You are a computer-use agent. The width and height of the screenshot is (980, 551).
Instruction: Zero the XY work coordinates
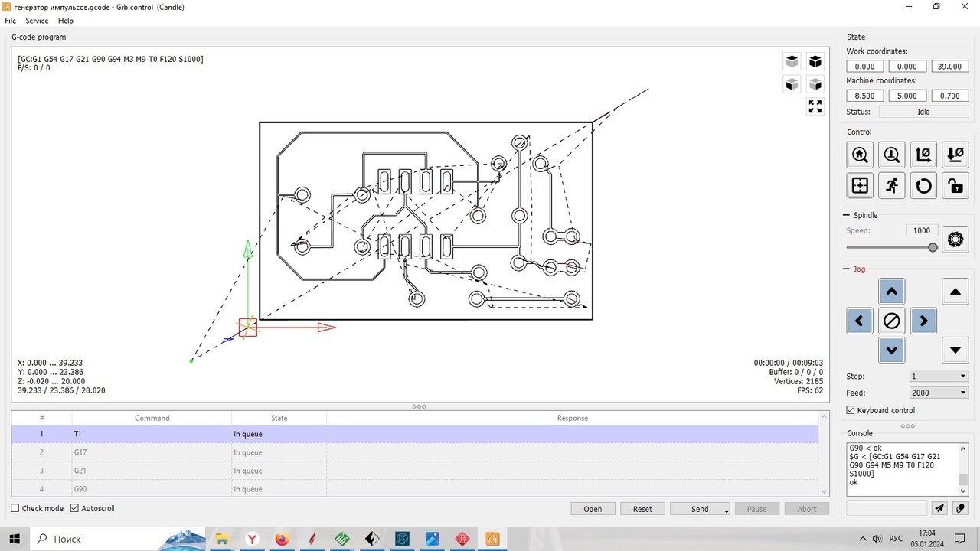(x=923, y=155)
